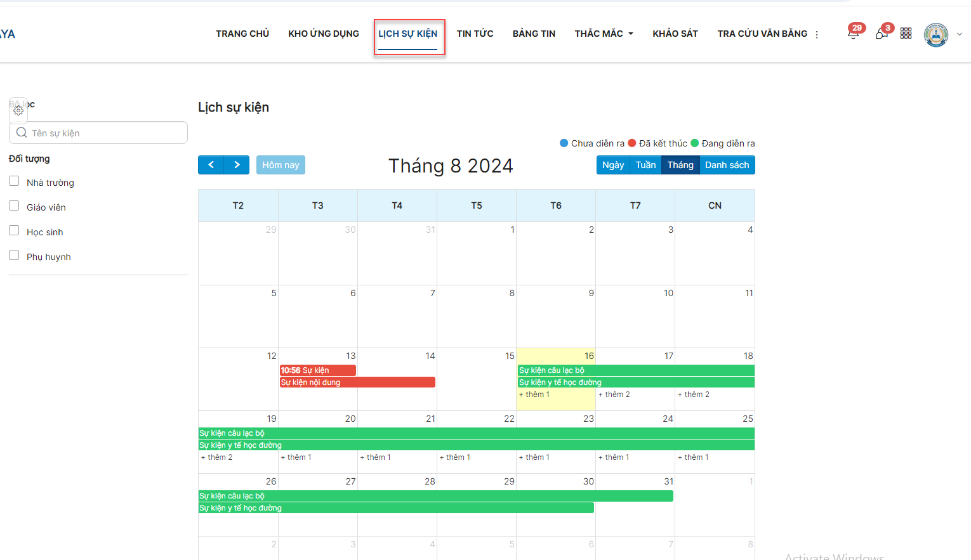Open the apps grid icon

click(906, 34)
